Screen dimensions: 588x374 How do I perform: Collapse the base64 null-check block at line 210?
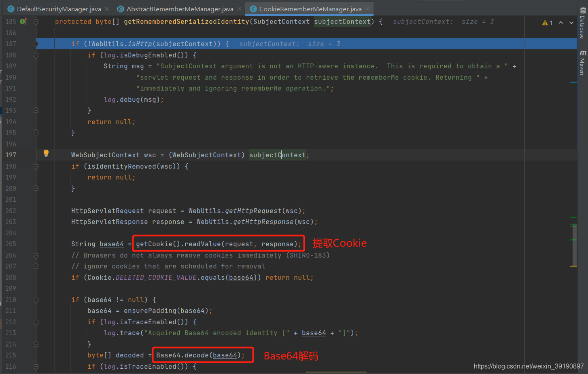(x=36, y=300)
